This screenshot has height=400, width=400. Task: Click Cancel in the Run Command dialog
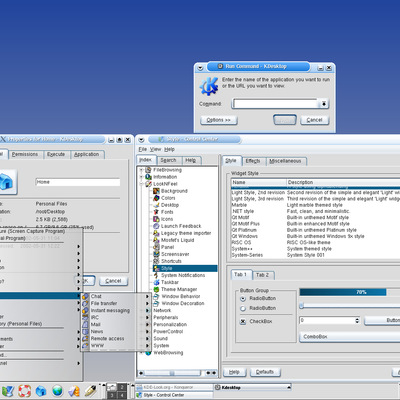point(314,120)
